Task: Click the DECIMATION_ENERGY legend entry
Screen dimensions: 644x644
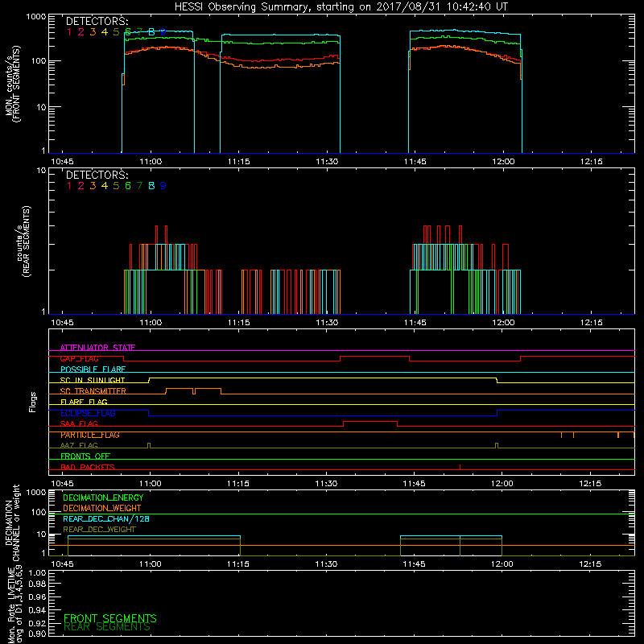Action: pyautogui.click(x=103, y=497)
